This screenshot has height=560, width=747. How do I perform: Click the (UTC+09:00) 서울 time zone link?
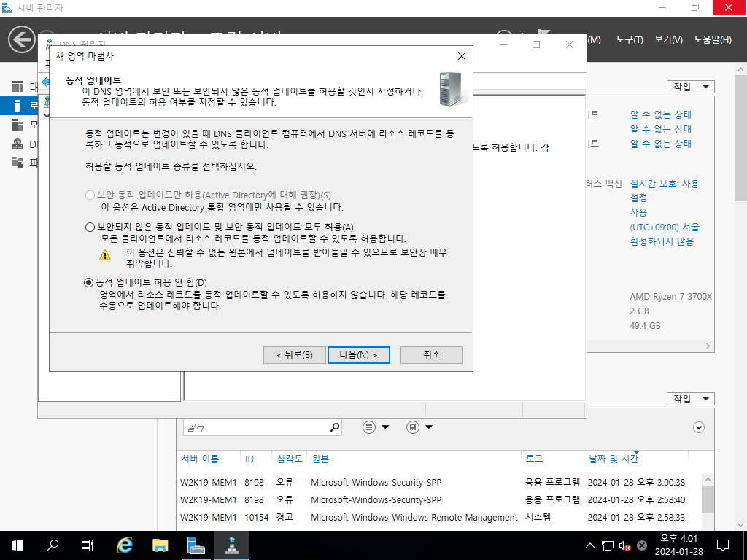pos(665,227)
